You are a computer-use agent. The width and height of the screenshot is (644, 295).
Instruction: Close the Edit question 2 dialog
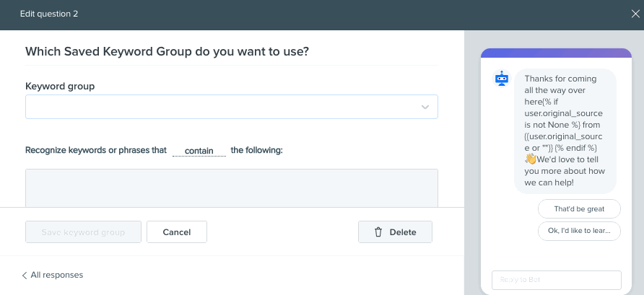click(635, 14)
